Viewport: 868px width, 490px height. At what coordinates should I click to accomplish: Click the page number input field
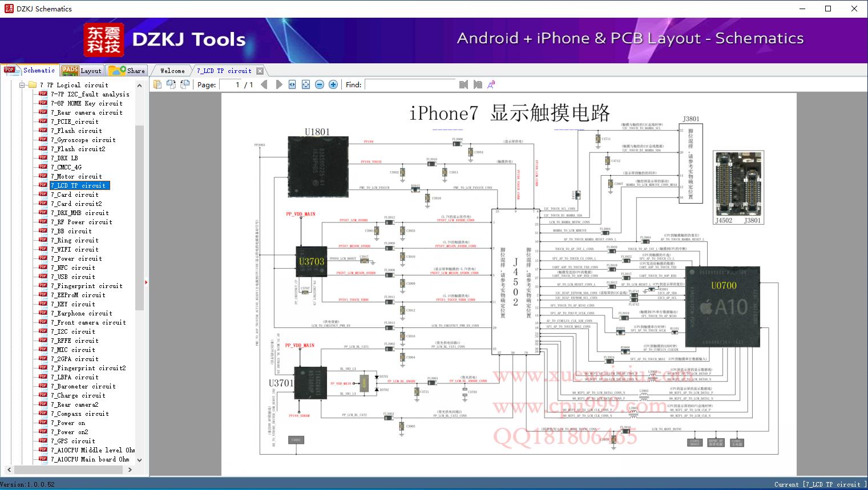(x=229, y=84)
